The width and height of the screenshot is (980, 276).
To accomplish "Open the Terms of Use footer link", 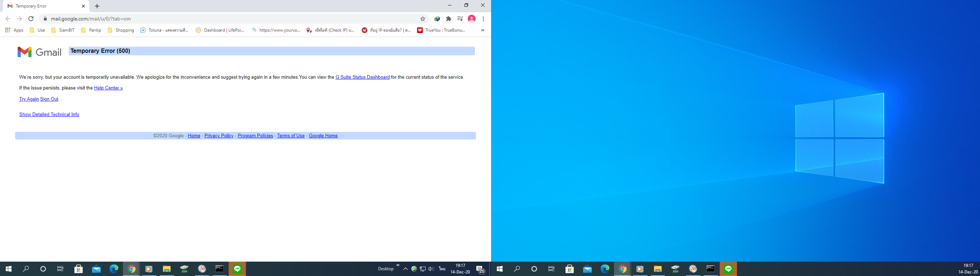I will [x=290, y=136].
